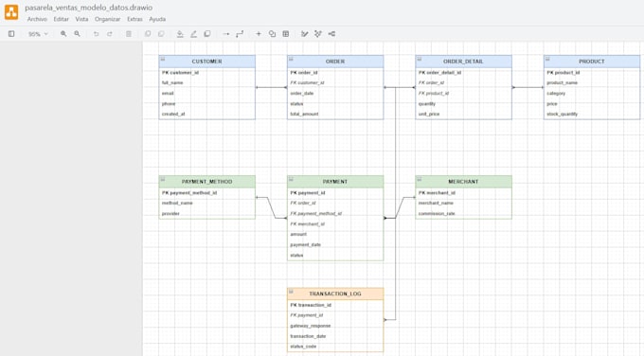Toggle the sidebar panel icon
The height and width of the screenshot is (356, 644).
point(11,34)
